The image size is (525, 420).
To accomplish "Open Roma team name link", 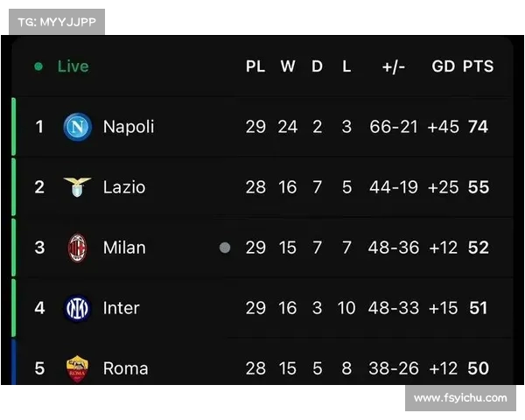I will coord(125,368).
